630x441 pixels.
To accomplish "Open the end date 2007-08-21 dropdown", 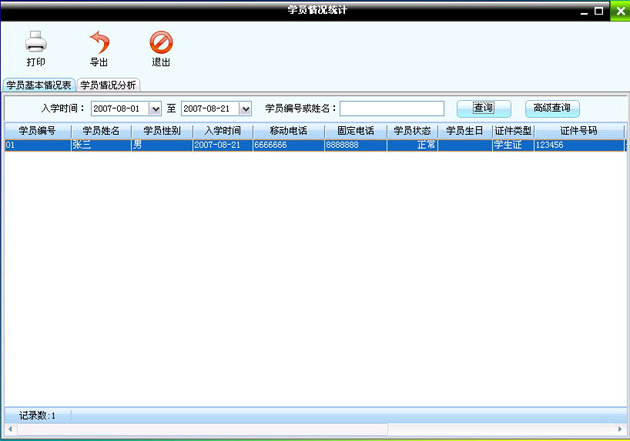I will coord(245,108).
